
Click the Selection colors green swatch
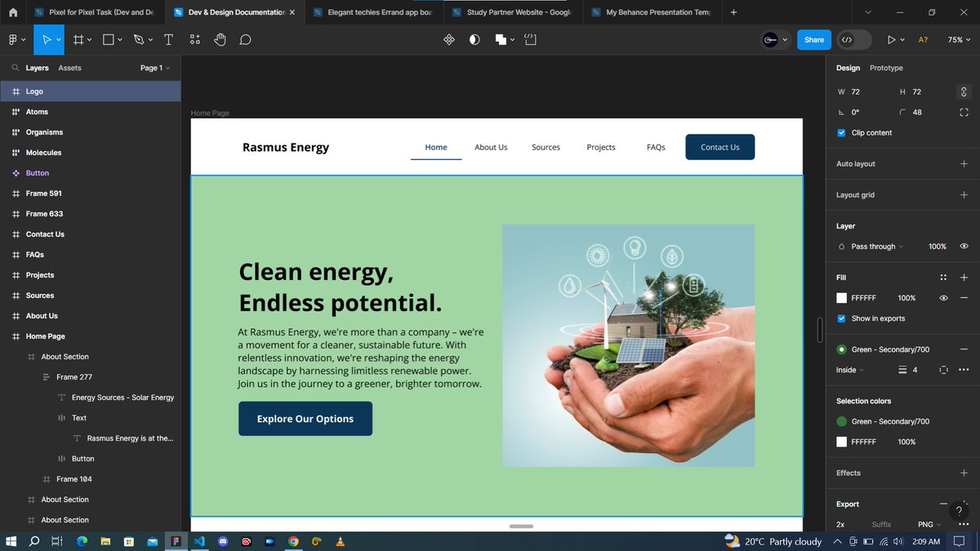tap(842, 421)
